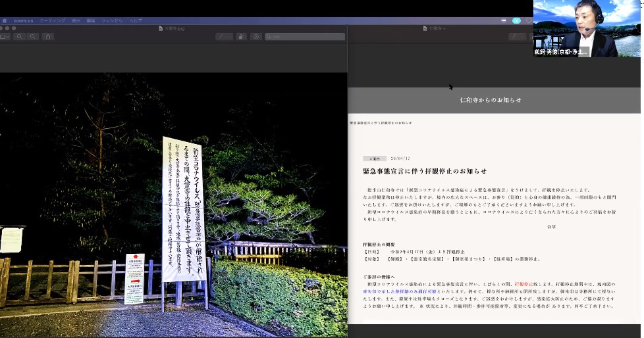This screenshot has height=338, width=644.
Task: Click the rotate icon in 大覚寺 window toolbar
Action: tap(241, 37)
